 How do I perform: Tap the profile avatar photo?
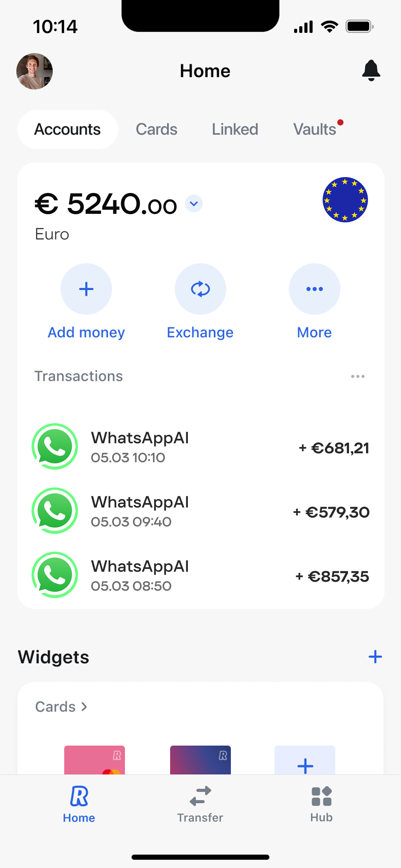pos(35,71)
